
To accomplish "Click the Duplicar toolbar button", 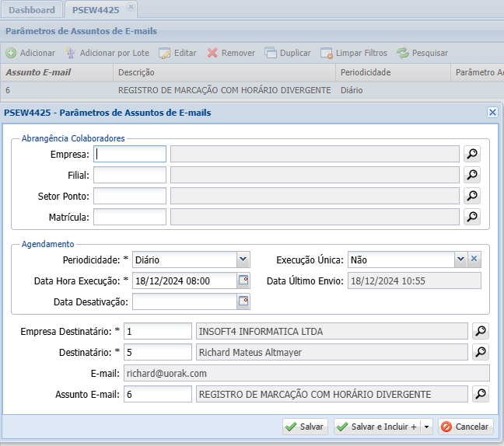I will click(288, 53).
